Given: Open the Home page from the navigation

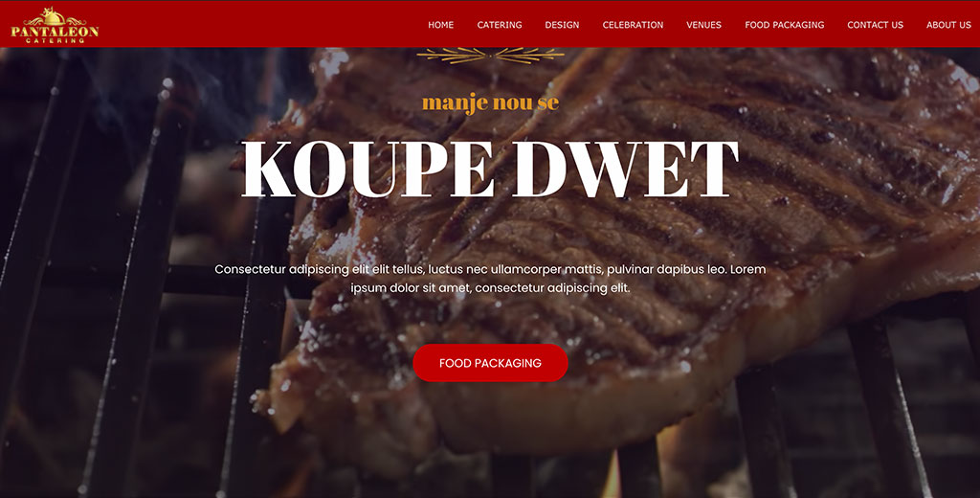Looking at the screenshot, I should pyautogui.click(x=440, y=25).
